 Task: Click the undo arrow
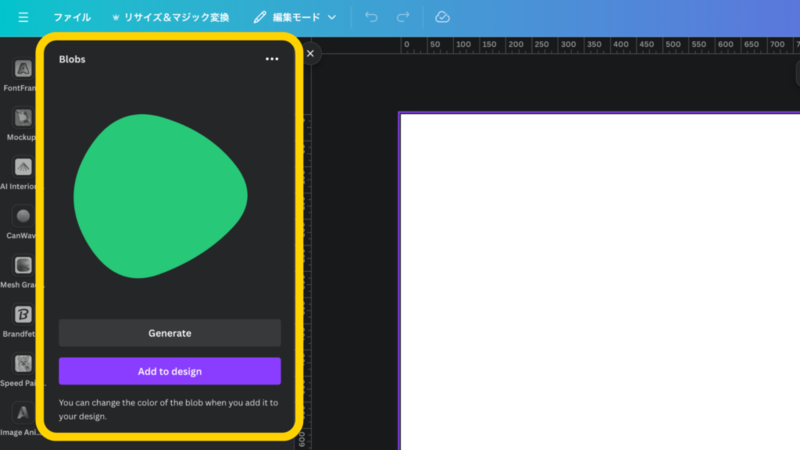click(371, 17)
